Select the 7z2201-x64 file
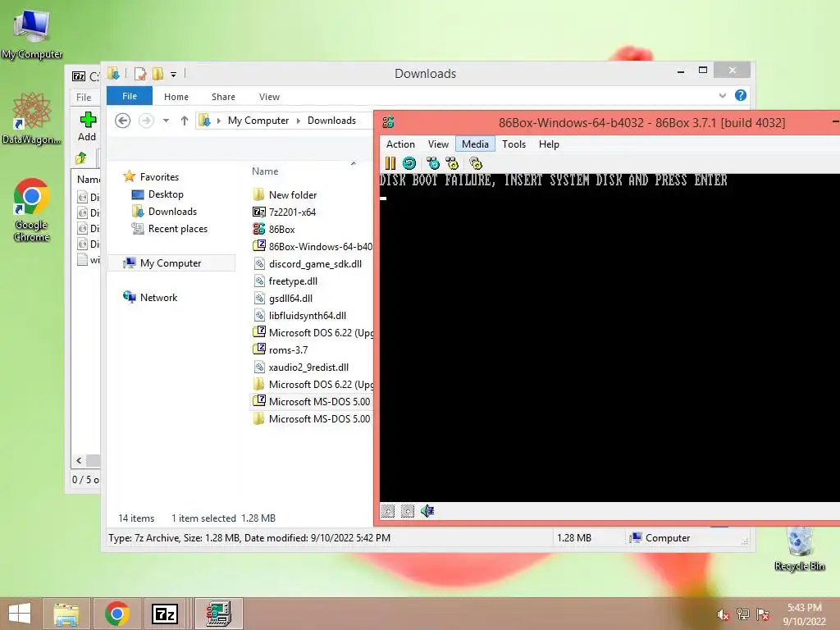This screenshot has width=840, height=630. point(292,212)
